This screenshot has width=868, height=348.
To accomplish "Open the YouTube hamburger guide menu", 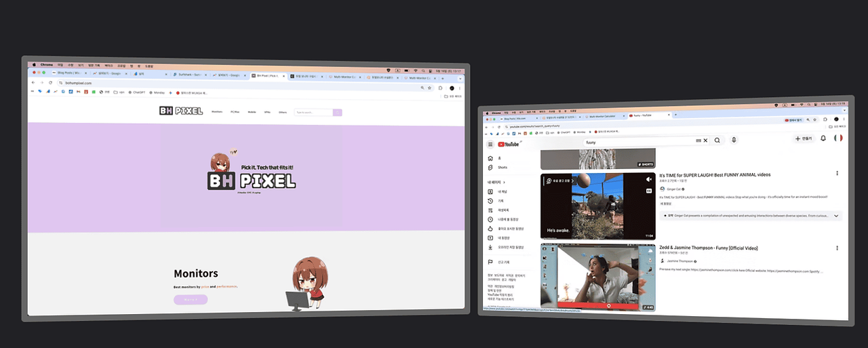I will click(490, 144).
